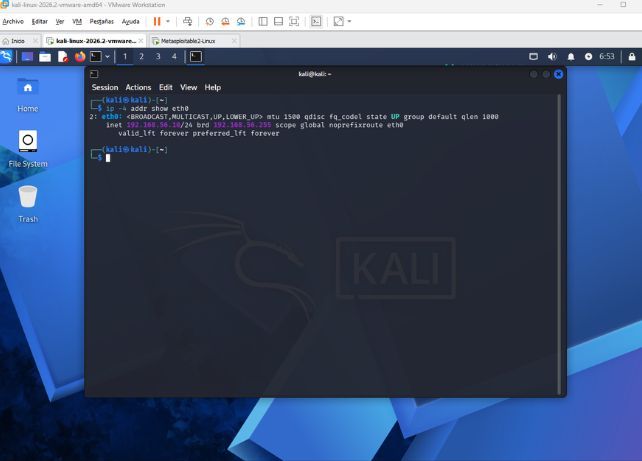This screenshot has height=461, width=642.
Task: Open the Help menu in terminal
Action: (212, 87)
